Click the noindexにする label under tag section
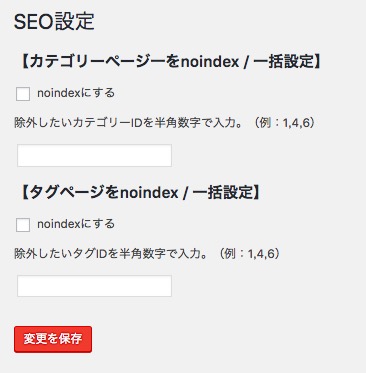This screenshot has height=373, width=366. pyautogui.click(x=76, y=224)
